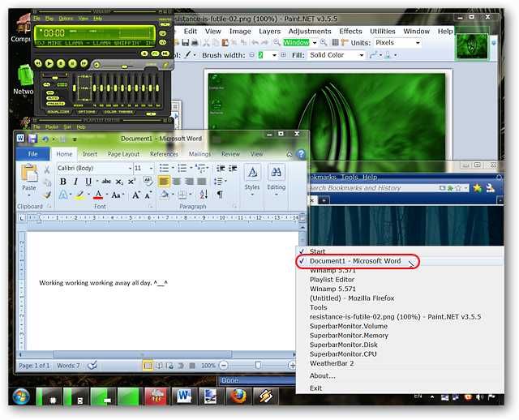This screenshot has width=519, height=420.
Task: Apply superscript formatting in Word
Action: click(131, 182)
